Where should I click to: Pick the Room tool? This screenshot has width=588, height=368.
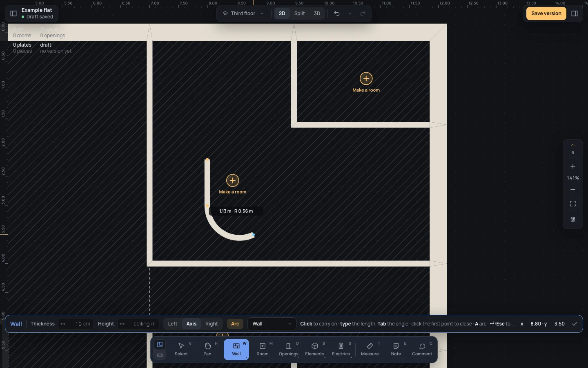263,350
